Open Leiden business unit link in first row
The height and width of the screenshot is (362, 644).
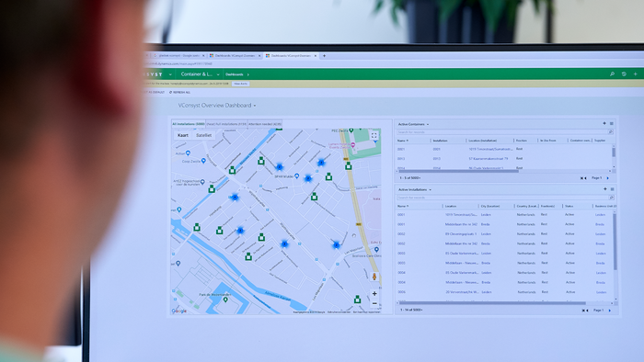(600, 215)
